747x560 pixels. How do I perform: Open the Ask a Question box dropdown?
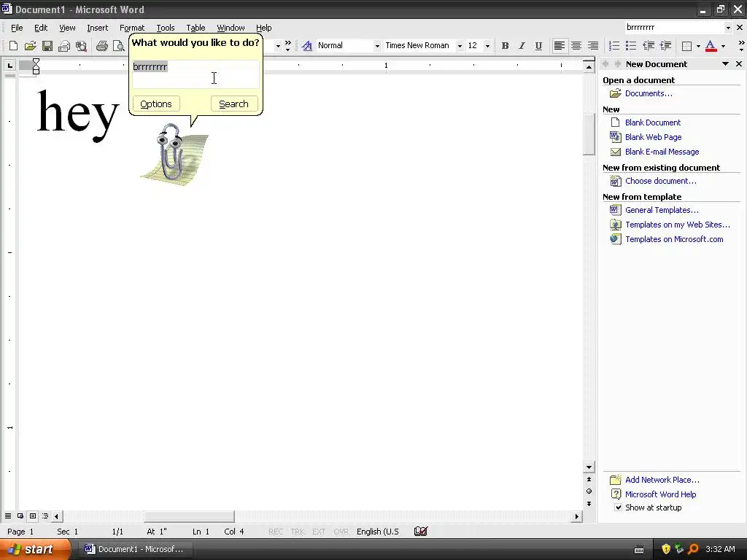728,28
